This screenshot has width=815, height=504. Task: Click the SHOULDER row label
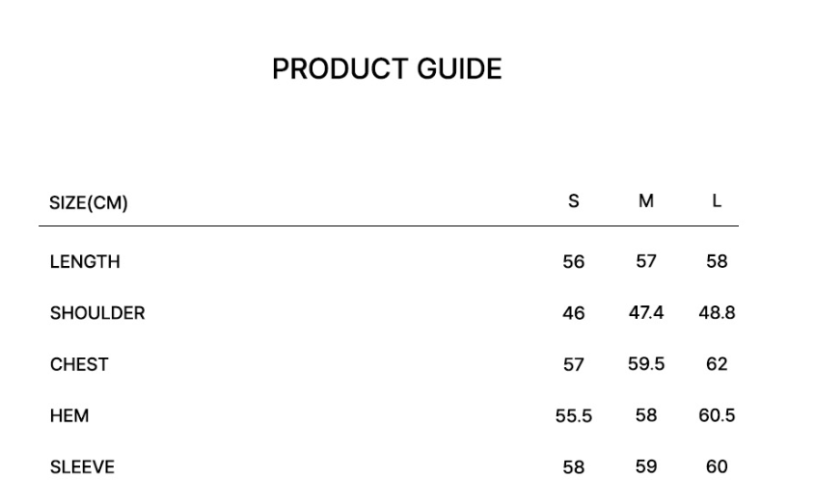coord(97,313)
